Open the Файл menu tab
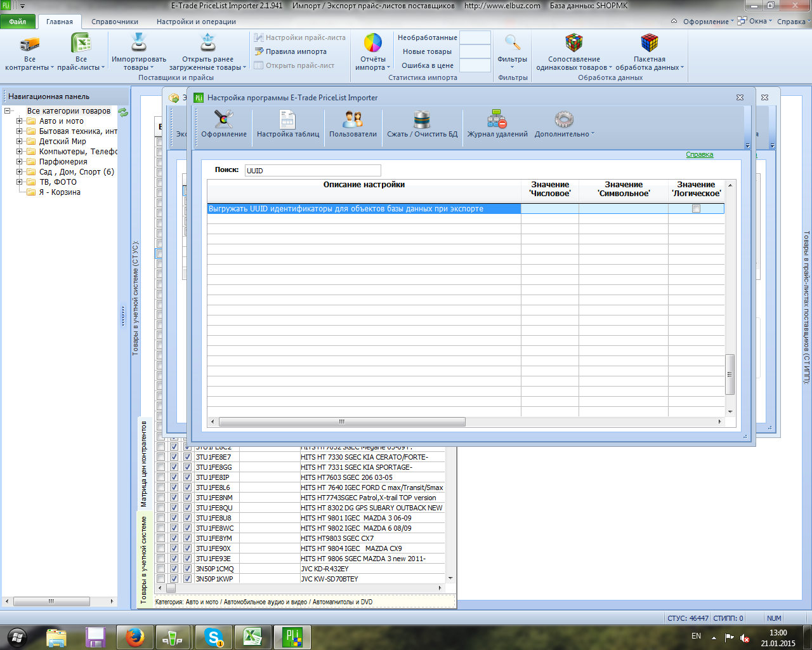 pos(18,22)
